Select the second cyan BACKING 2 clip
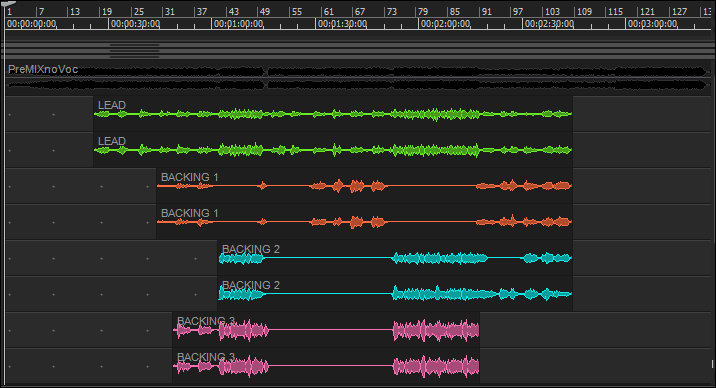 (x=395, y=294)
